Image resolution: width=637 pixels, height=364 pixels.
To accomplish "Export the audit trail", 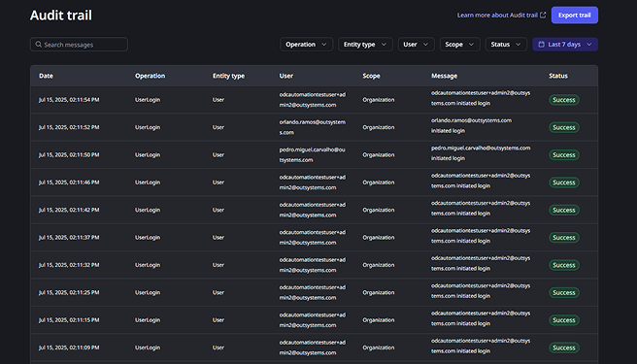I will pos(575,15).
